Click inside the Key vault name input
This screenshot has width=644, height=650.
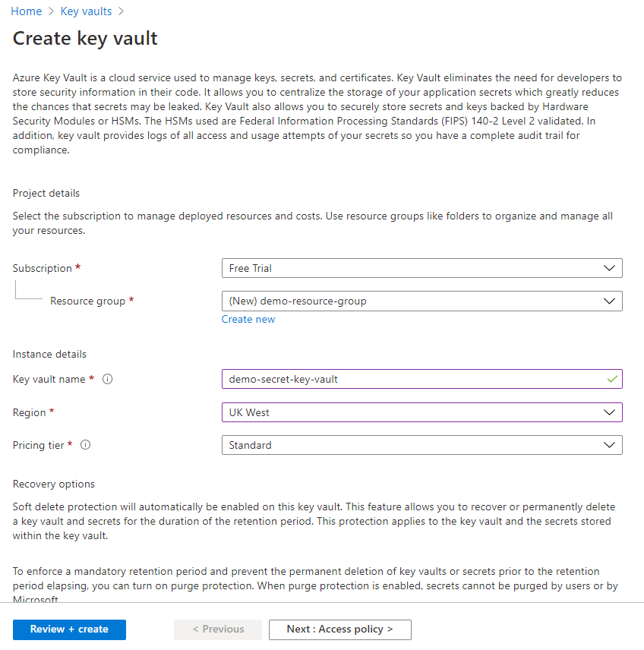click(x=380, y=379)
